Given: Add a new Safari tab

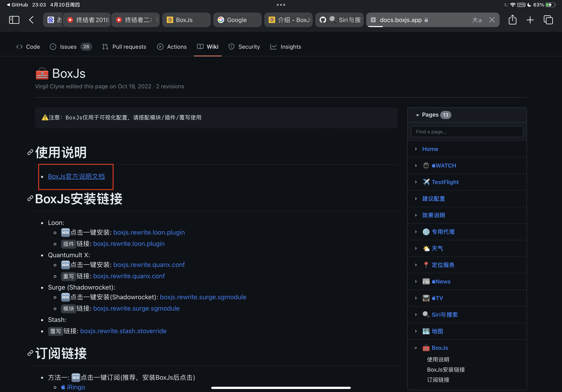Looking at the screenshot, I should (x=530, y=20).
